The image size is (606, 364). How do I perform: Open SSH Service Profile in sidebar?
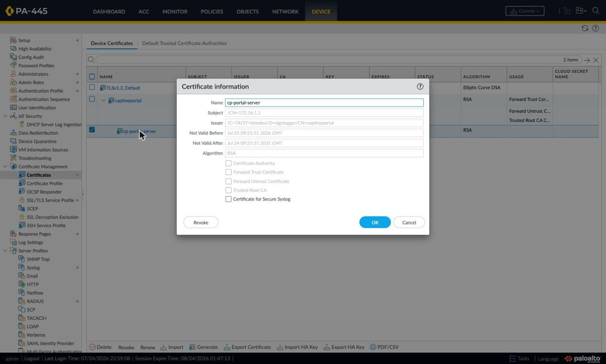46,225
